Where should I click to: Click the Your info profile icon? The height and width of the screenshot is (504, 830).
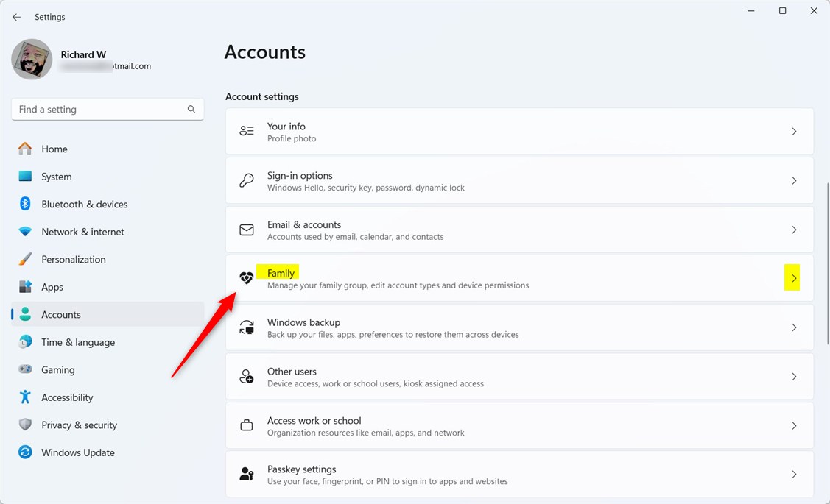pos(247,131)
